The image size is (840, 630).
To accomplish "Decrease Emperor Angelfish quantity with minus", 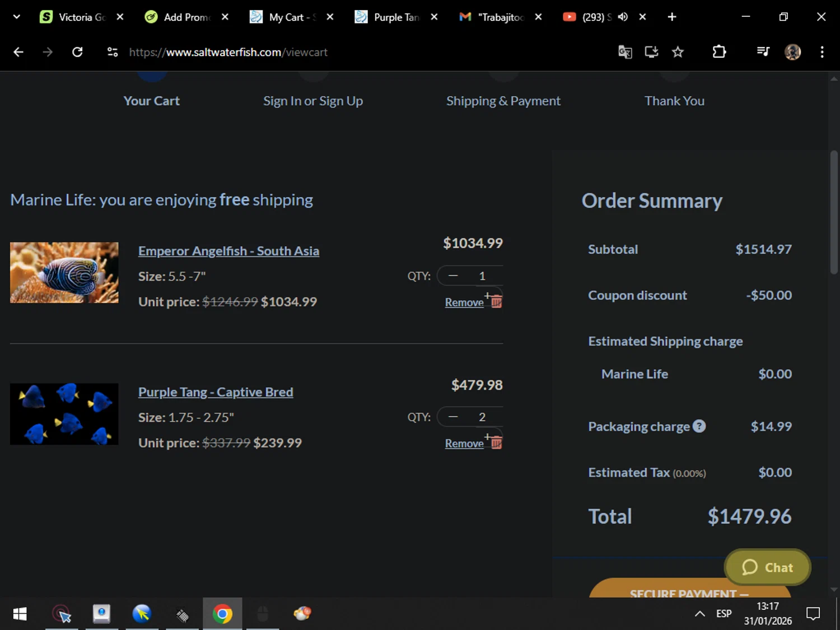I will [x=453, y=276].
